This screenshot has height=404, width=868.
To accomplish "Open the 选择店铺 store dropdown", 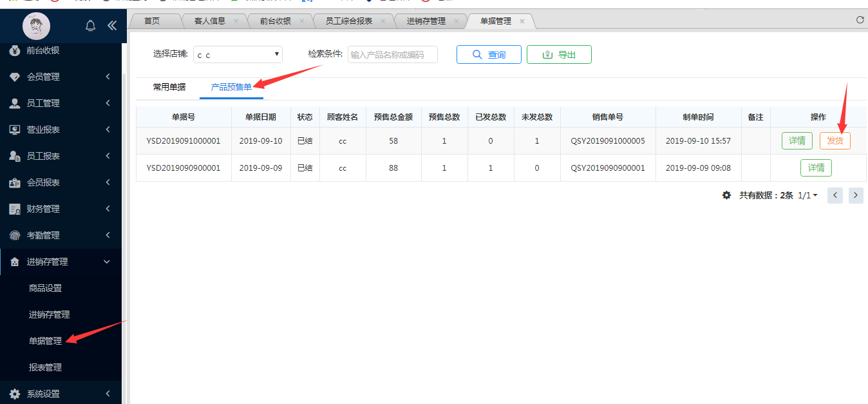I will 238,55.
